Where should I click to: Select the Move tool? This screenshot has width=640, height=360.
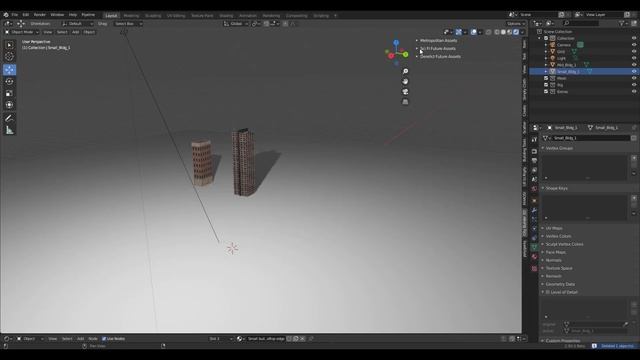pyautogui.click(x=9, y=69)
